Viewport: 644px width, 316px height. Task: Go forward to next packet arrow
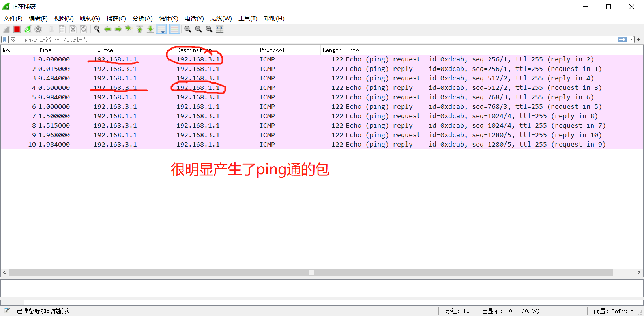click(x=118, y=29)
